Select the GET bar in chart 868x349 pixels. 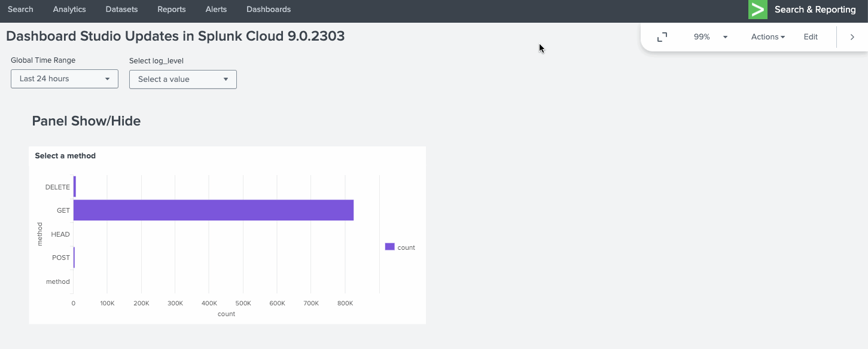(213, 210)
